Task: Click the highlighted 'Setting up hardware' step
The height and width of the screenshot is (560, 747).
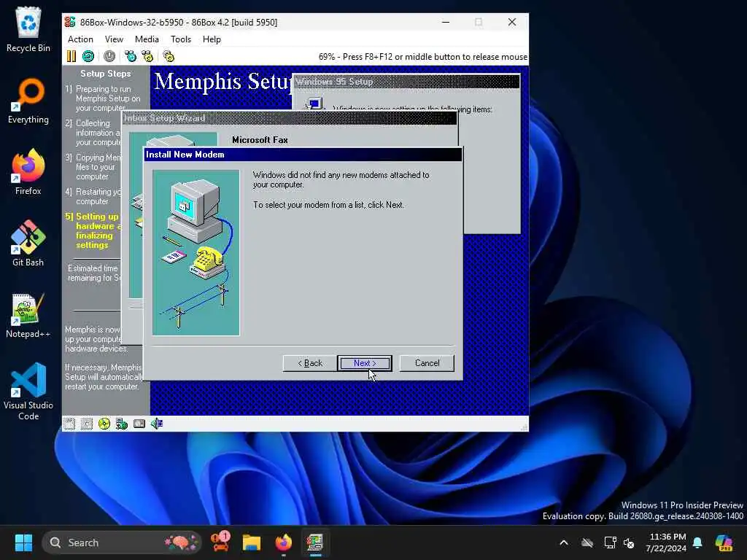Action: [x=93, y=230]
